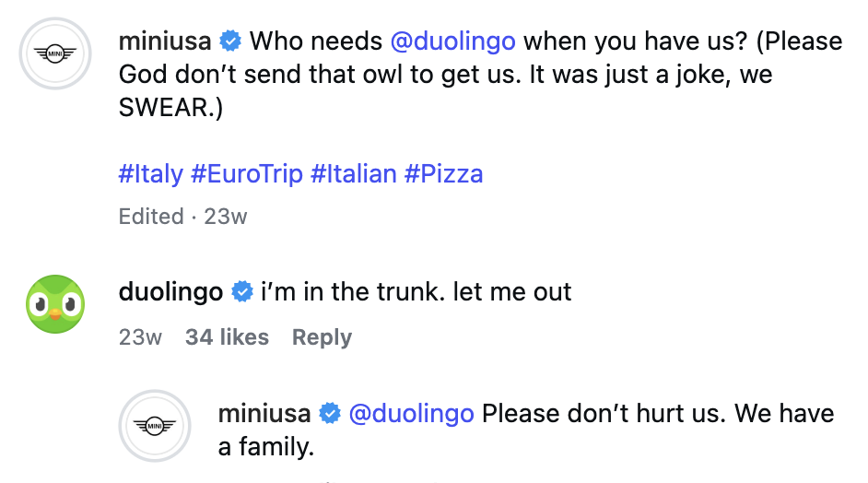Click the miniusa avatar in the reply

tap(155, 426)
